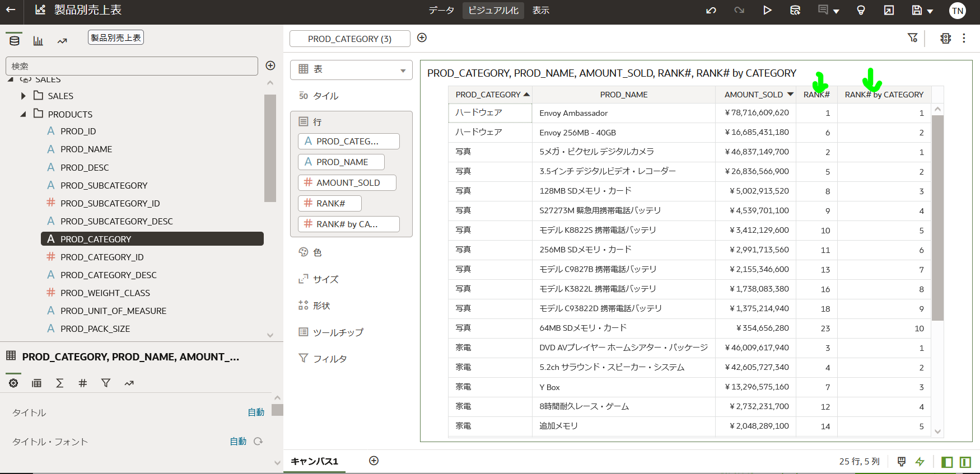Select PROD_PACK_SIZE column in tree
The height and width of the screenshot is (474, 980).
[x=95, y=328]
